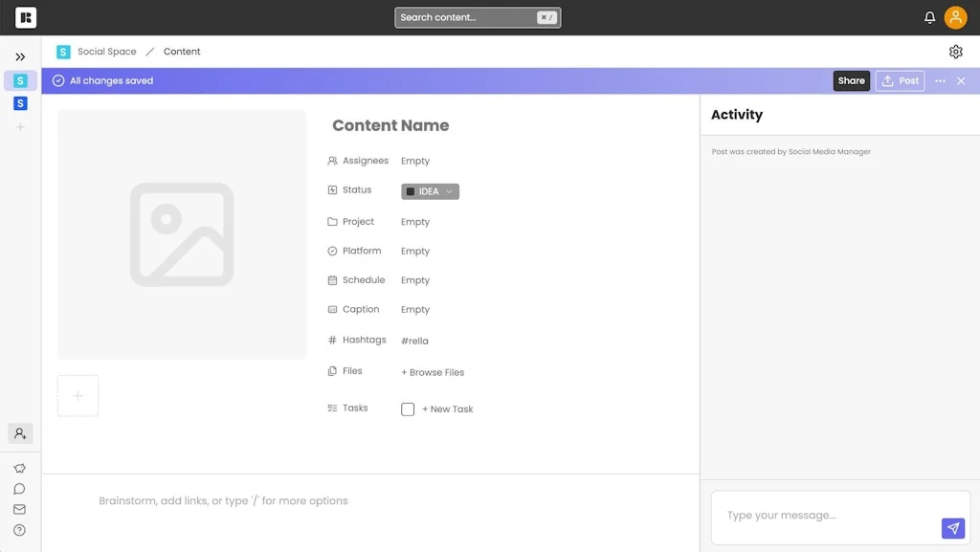Open more options with the ellipsis button
This screenshot has height=552, width=980.
point(940,80)
